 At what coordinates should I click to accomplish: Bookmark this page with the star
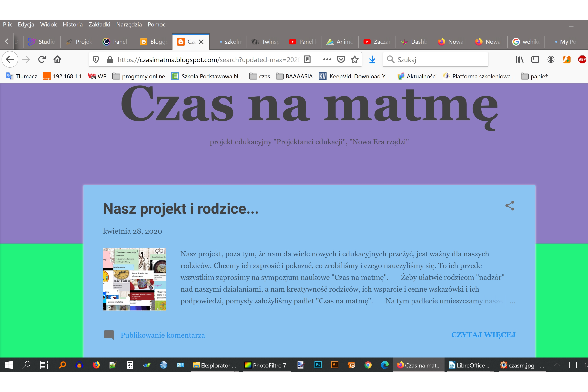coord(355,60)
